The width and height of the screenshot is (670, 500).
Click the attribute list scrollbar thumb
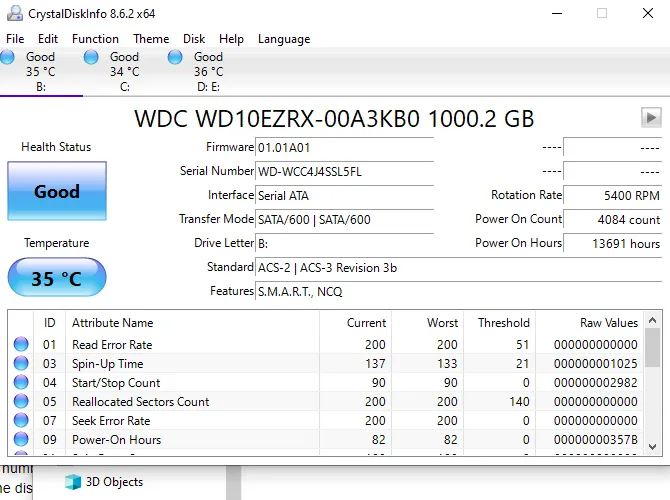(x=652, y=348)
